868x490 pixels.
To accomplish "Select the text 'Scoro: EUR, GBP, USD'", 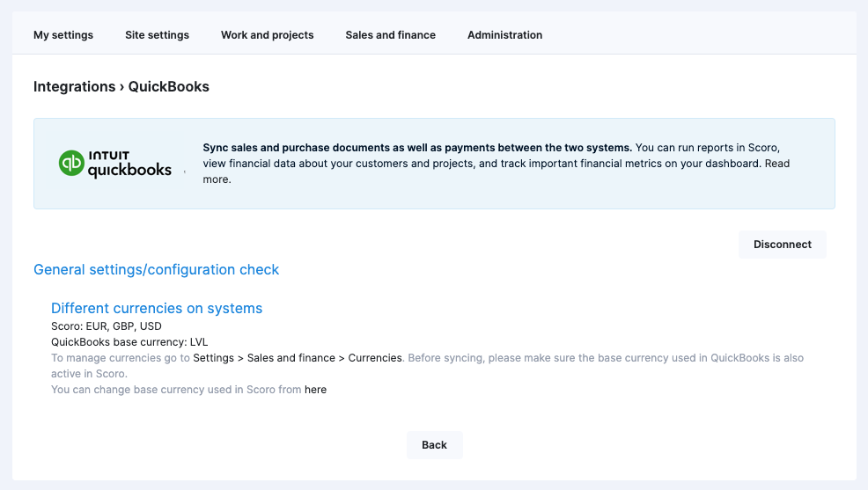I will point(107,326).
